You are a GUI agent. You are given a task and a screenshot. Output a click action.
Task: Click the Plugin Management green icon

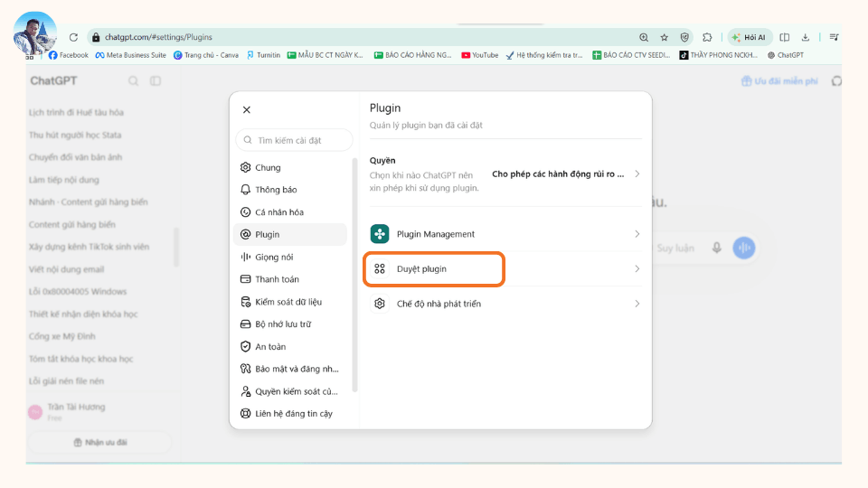pyautogui.click(x=380, y=234)
